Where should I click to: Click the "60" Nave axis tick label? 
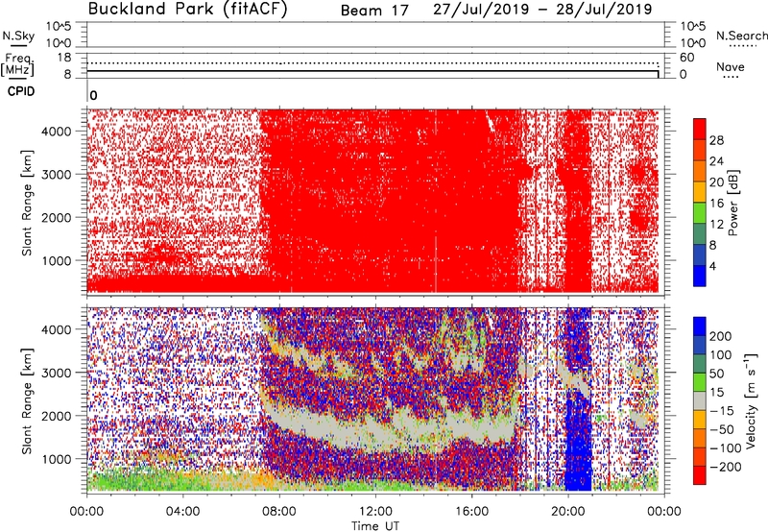686,58
